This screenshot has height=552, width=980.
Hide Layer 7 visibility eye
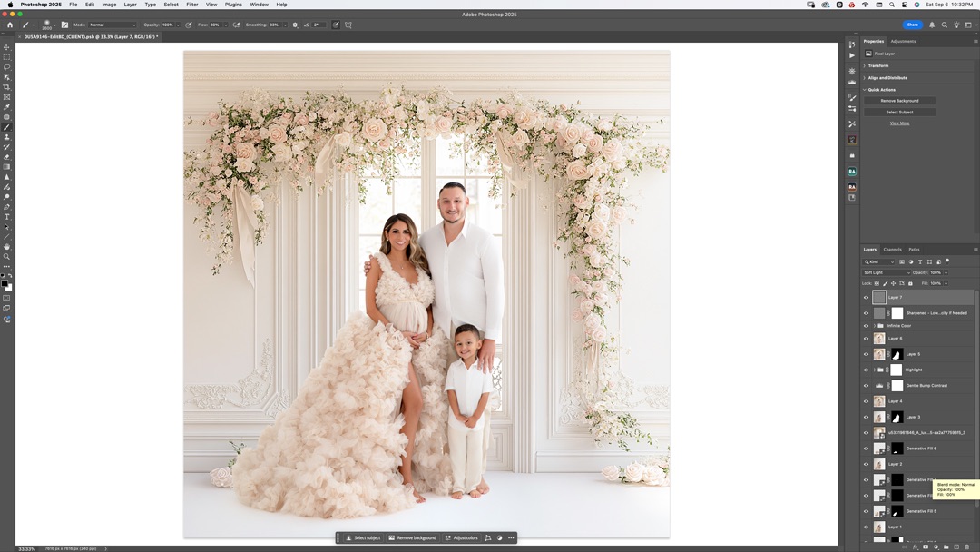pos(867,298)
